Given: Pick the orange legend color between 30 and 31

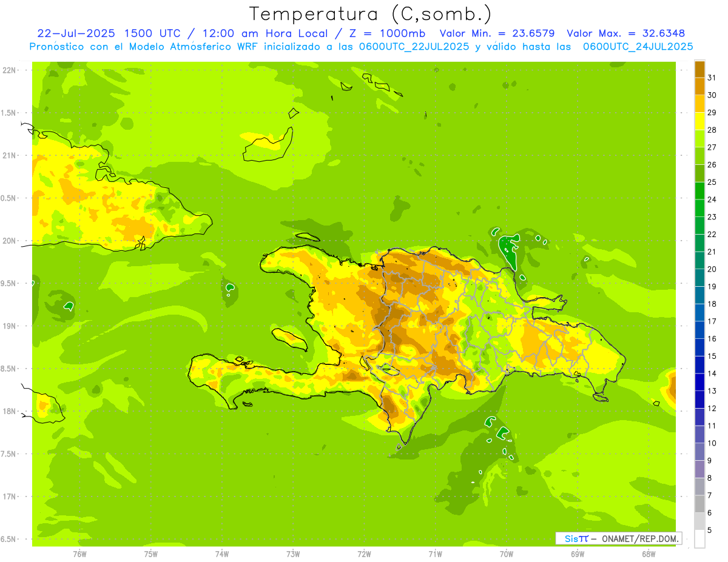Looking at the screenshot, I should tap(699, 86).
